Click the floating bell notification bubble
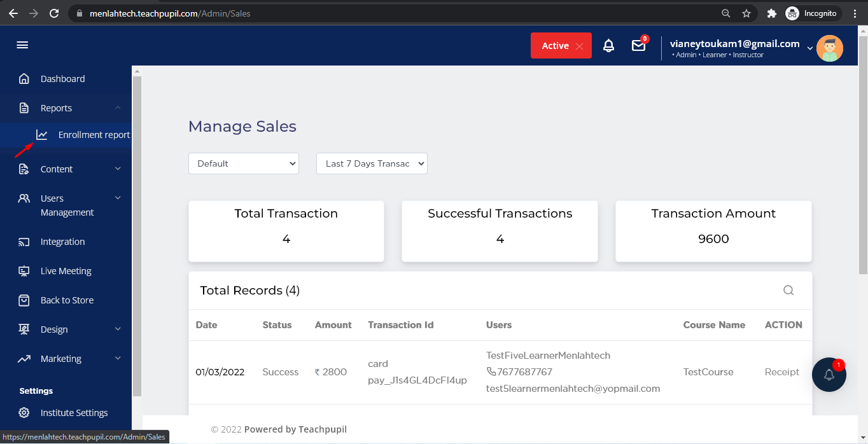 coord(829,375)
